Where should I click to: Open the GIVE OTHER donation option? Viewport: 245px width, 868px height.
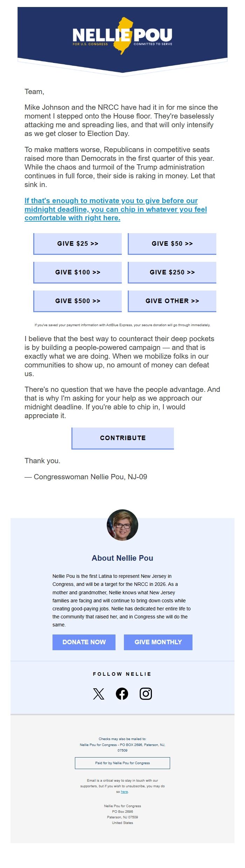pos(172,301)
